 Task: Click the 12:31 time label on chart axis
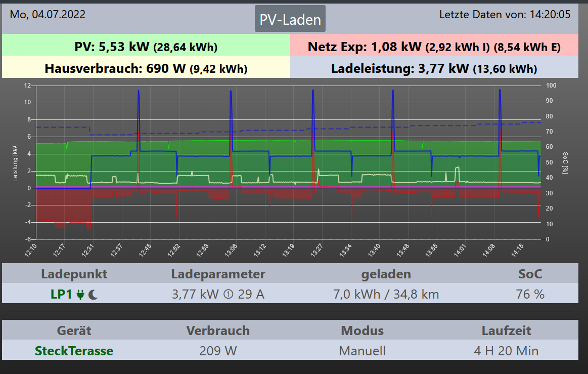(x=88, y=251)
